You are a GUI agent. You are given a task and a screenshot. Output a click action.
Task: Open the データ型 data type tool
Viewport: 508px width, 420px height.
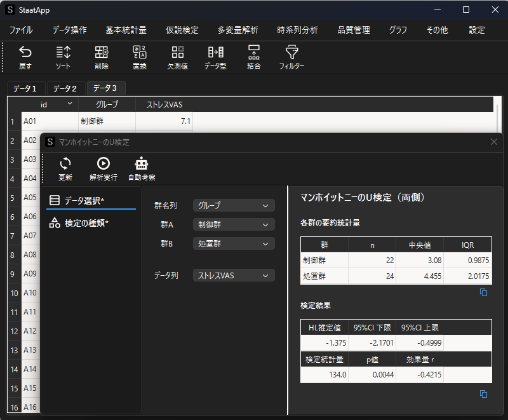[215, 57]
